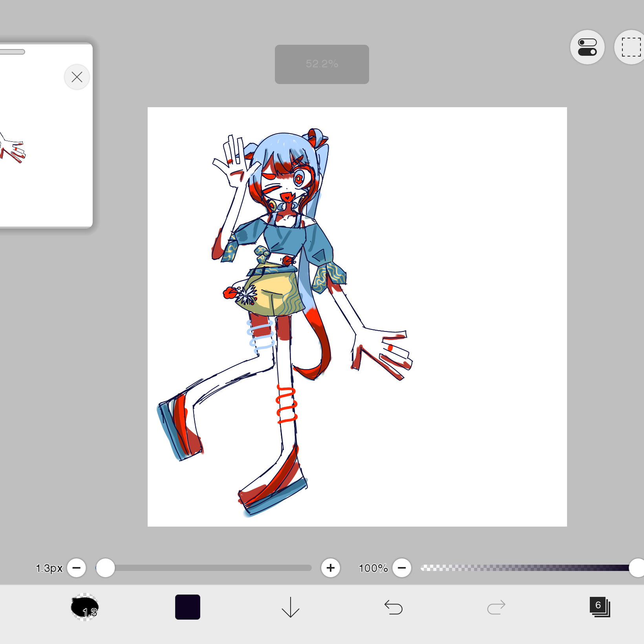Screen dimensions: 644x644
Task: Open the toggle switches settings icon
Action: 587,47
